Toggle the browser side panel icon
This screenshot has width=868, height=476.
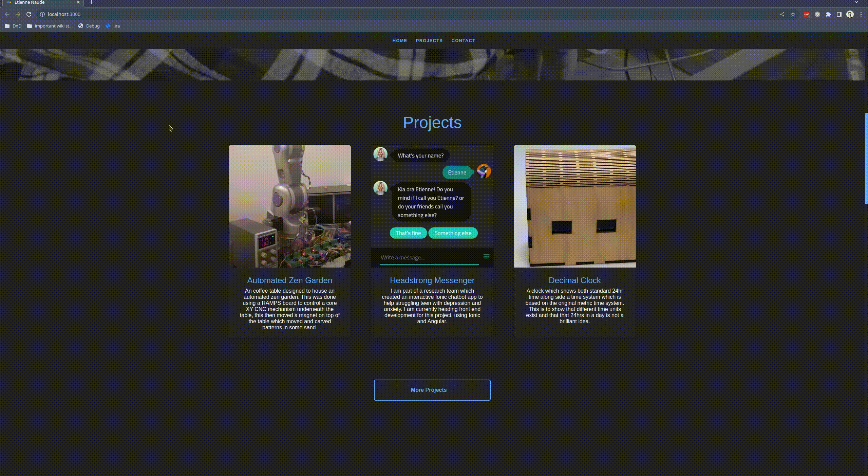[x=839, y=14]
